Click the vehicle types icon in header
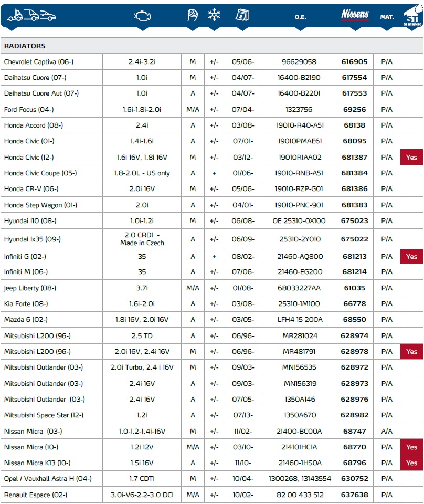This screenshot has height=504, width=424. (31, 16)
